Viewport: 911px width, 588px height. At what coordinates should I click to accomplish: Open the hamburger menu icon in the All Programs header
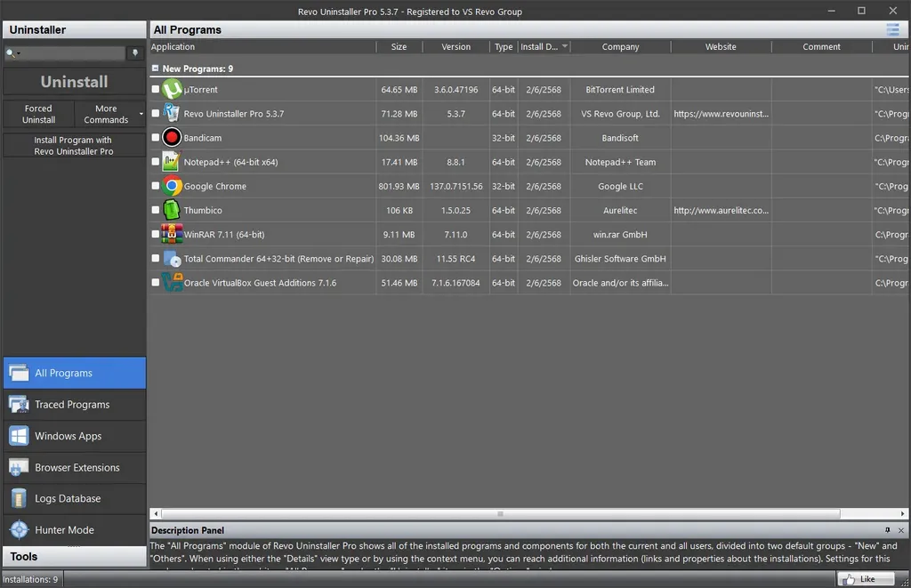click(893, 29)
